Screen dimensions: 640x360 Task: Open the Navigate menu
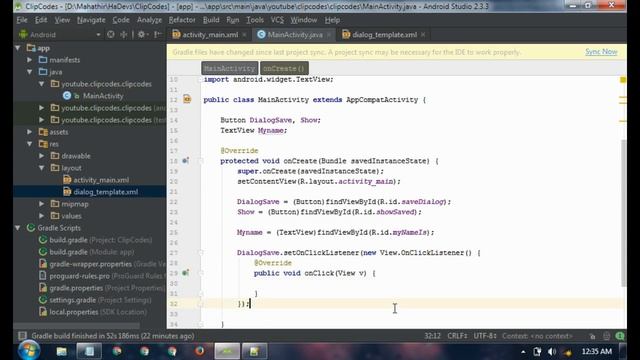(x=91, y=20)
